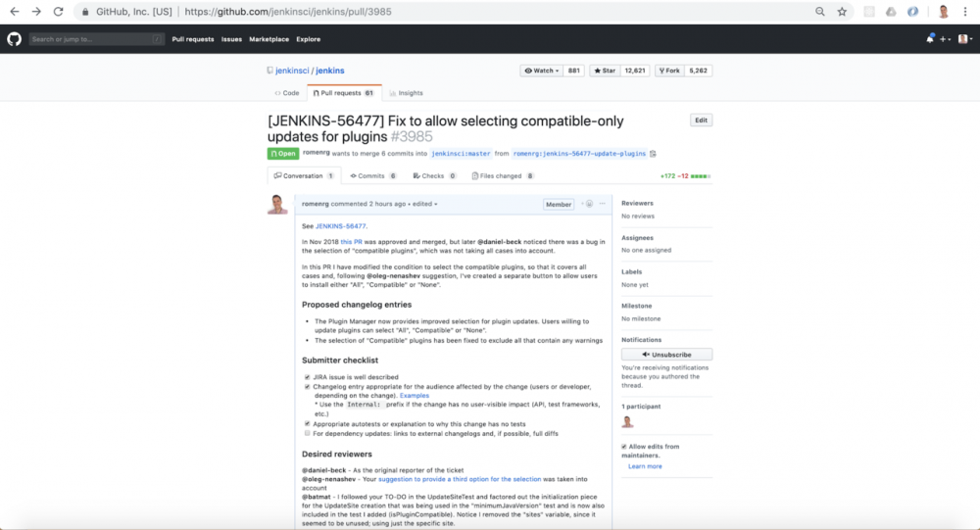Screen dimensions: 980x530
Task: Open the notifications bell icon
Action: (x=930, y=39)
